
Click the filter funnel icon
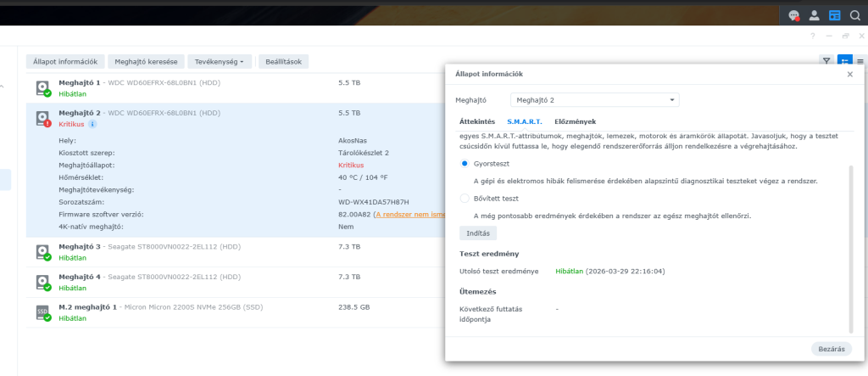click(x=826, y=61)
